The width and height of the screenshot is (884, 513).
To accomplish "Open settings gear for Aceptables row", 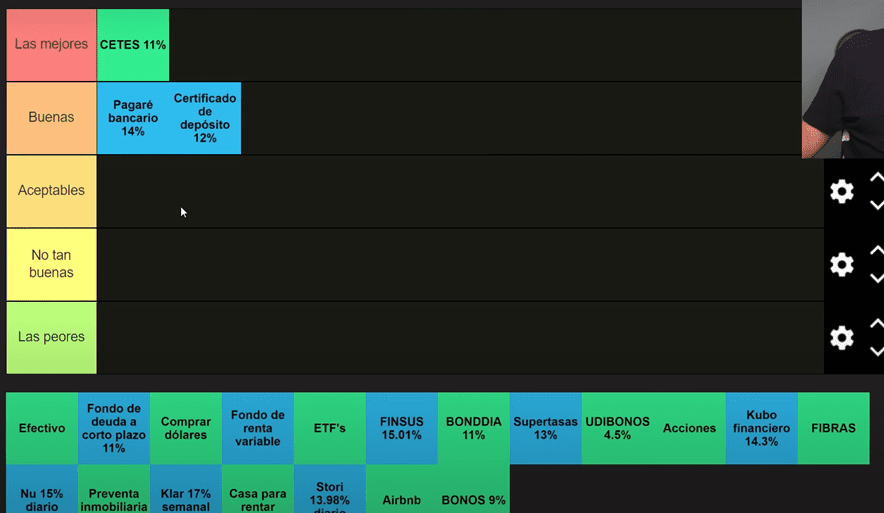I will 842,192.
